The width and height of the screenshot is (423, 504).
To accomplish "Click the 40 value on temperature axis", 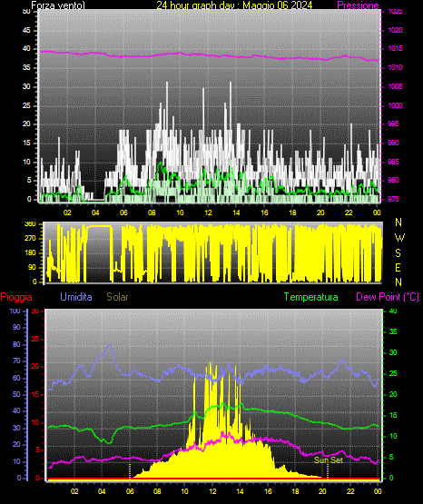I will coord(393,311).
